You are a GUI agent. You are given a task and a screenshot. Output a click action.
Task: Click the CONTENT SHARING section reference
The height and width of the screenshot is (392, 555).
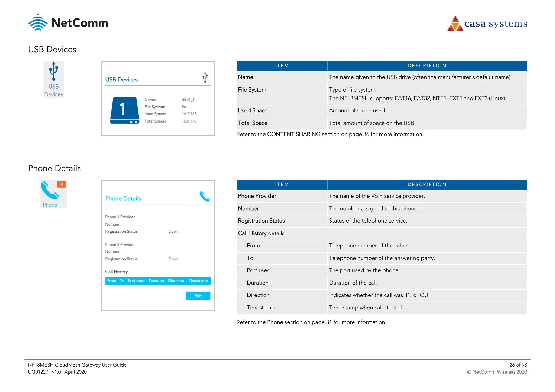point(293,134)
